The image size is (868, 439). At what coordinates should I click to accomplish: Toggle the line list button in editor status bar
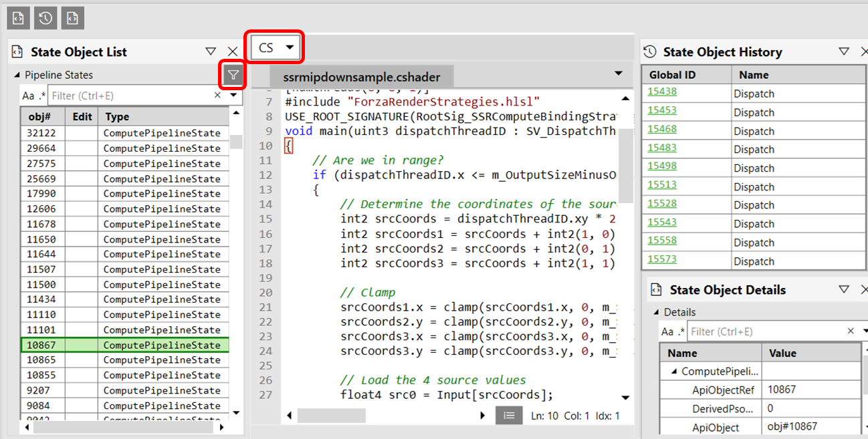[x=509, y=416]
